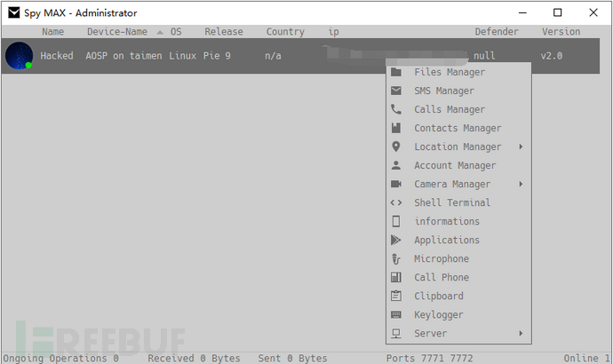Viewport: 613px width, 364px height.
Task: Expand the Camera Manager submenu arrow
Action: [521, 184]
